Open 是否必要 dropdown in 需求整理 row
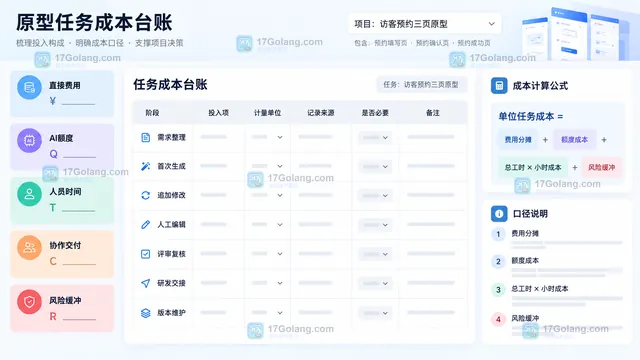The width and height of the screenshot is (640, 360). (375, 138)
